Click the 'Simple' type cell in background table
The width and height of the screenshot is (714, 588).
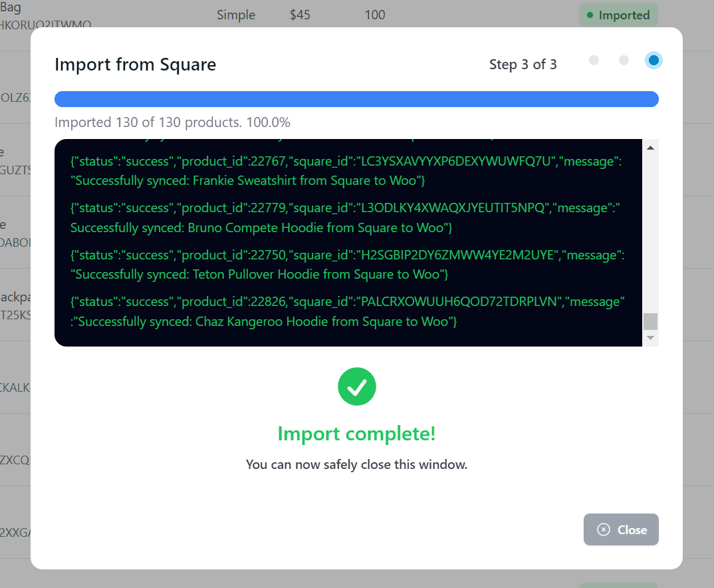point(236,15)
